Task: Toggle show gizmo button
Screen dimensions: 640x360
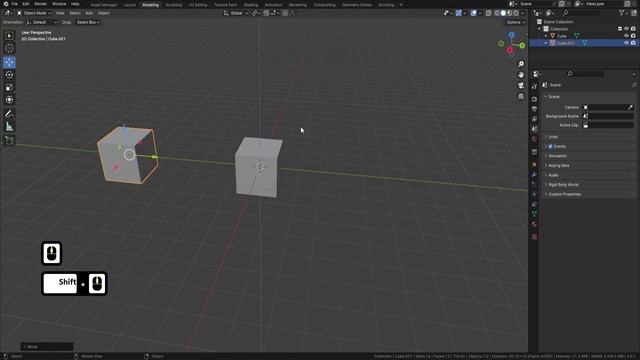Action: point(458,13)
